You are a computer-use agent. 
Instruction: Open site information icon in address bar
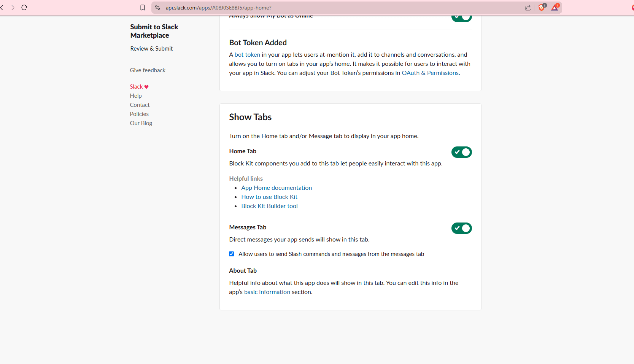coord(157,8)
